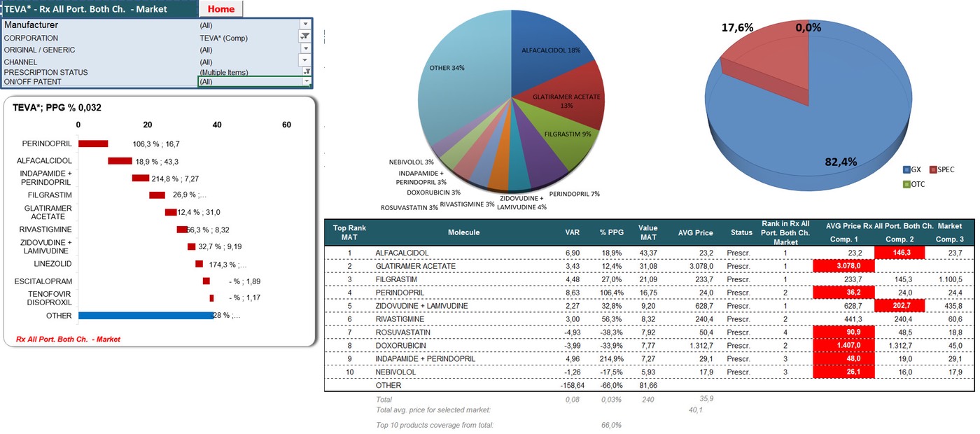Click the OTC green legend swatch

(x=906, y=184)
